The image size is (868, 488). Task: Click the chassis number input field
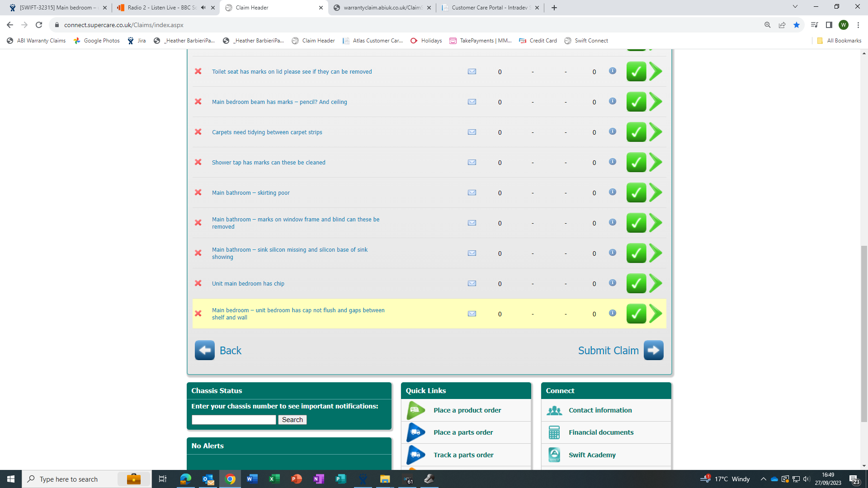234,420
